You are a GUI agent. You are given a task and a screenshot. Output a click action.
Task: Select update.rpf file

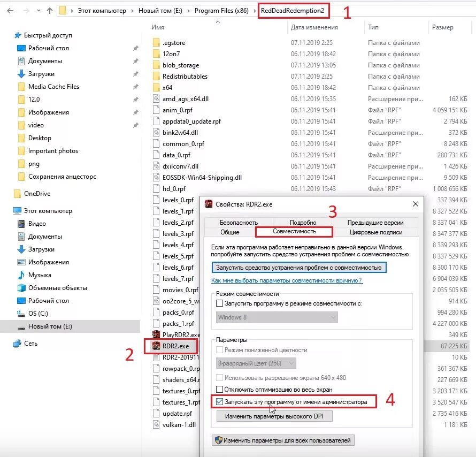177,414
